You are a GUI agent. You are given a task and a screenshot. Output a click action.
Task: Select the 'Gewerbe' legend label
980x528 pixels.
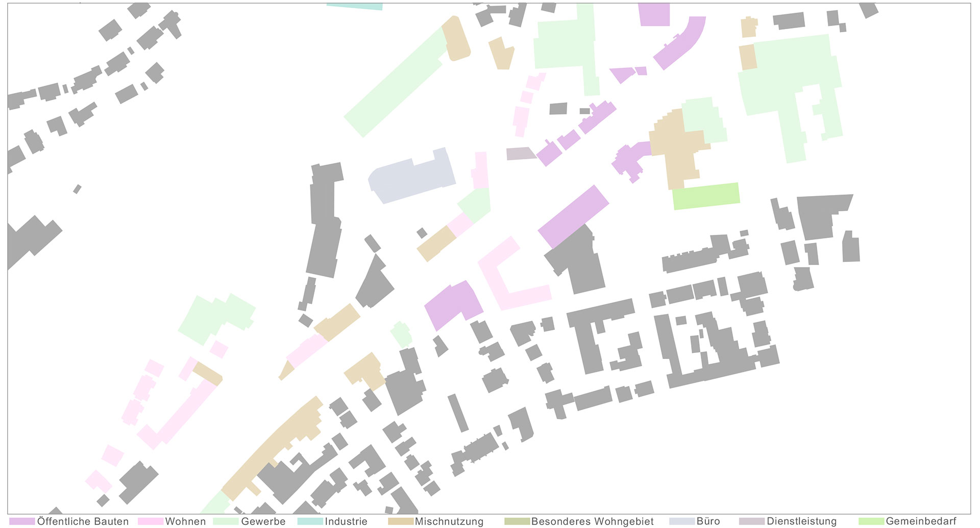(263, 521)
